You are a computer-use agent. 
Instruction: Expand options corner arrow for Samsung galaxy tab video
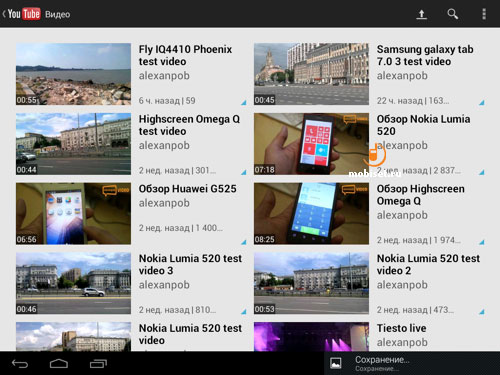(481, 102)
